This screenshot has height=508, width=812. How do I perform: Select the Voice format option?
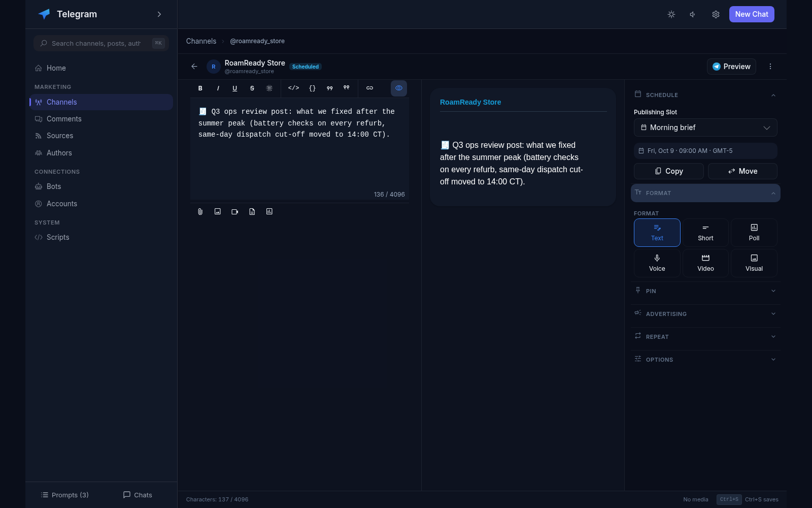click(657, 263)
